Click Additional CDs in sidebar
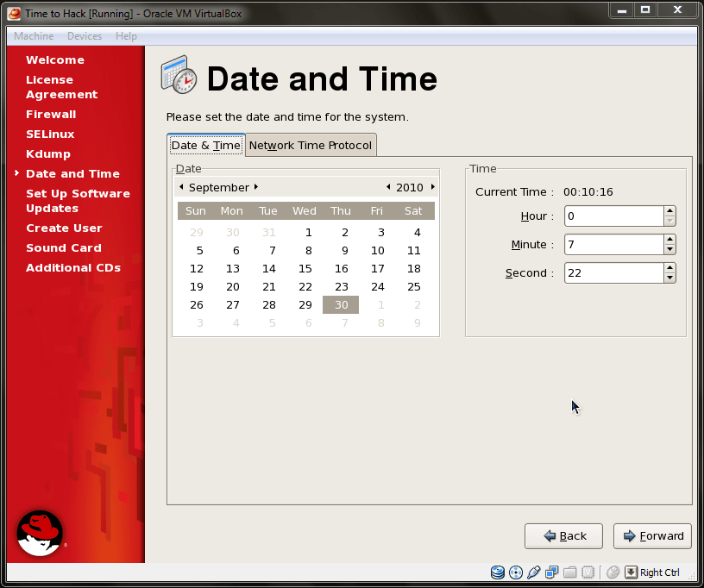This screenshot has width=704, height=588. [x=73, y=268]
